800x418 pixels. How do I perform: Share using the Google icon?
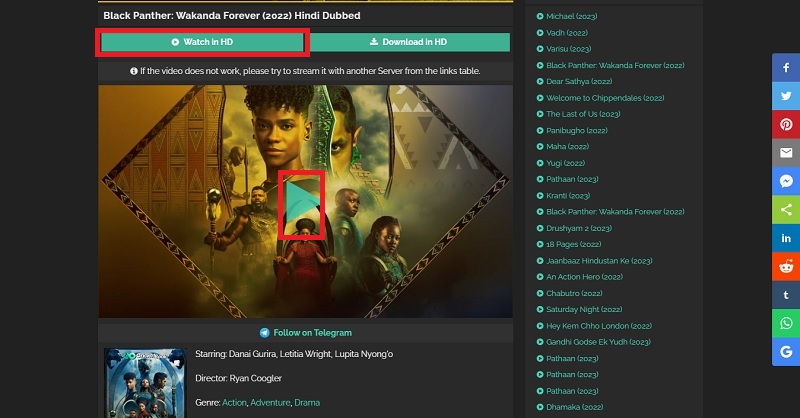[x=786, y=352]
